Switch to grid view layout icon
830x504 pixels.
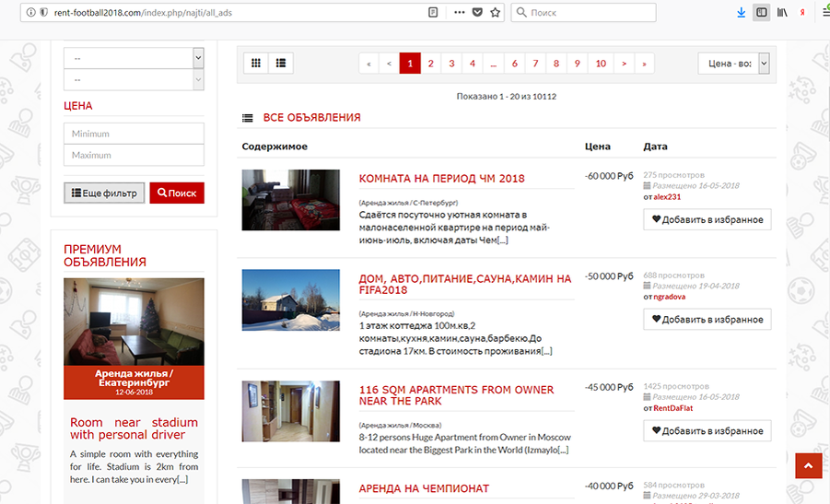tap(256, 63)
